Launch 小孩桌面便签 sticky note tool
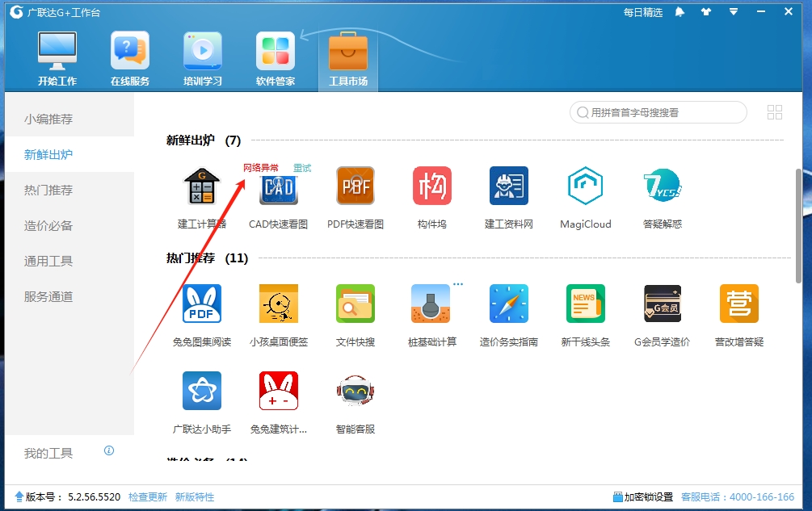The image size is (812, 511). tap(279, 304)
